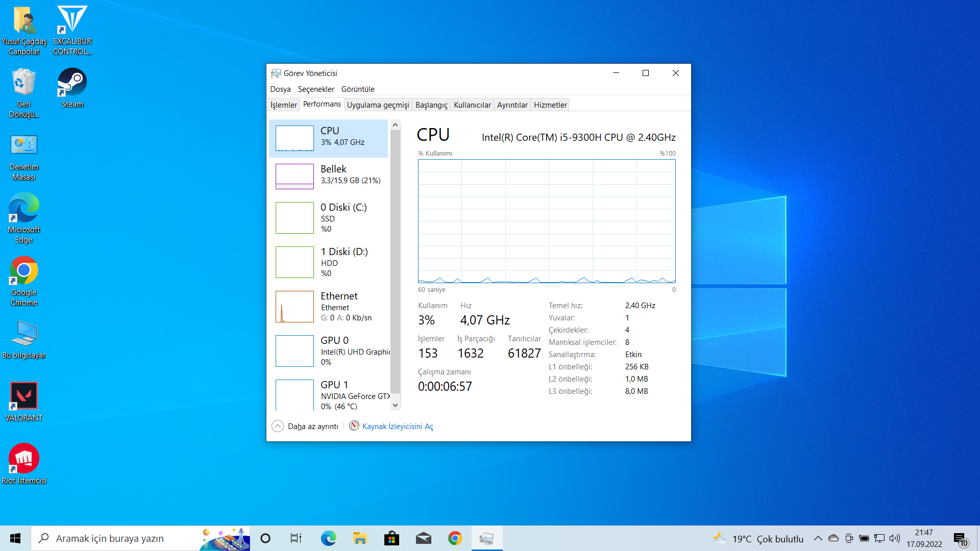Click the Daha az ayrıntı label

tap(313, 427)
